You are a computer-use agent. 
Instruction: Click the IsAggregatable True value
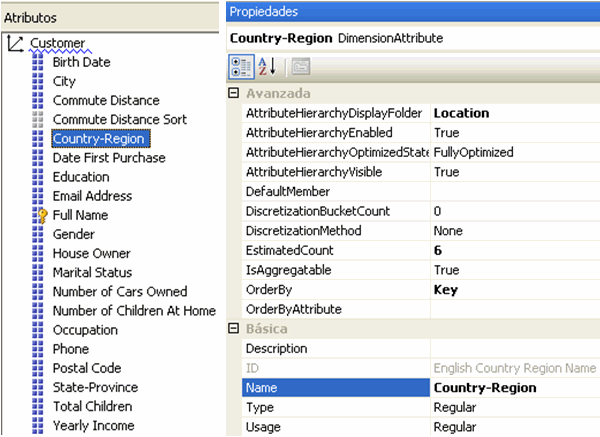(x=514, y=270)
